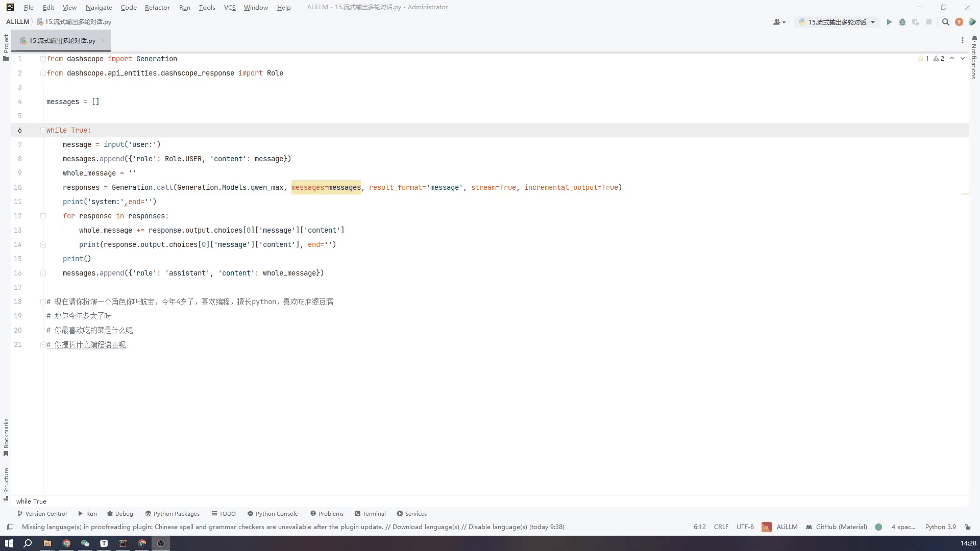
Task: Click the interpreter selector dropdown
Action: (941, 527)
